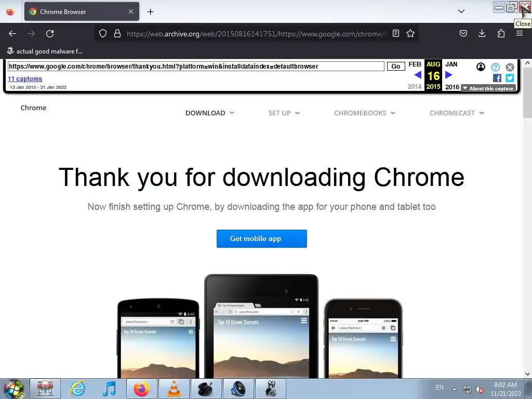
Task: Click the Wayback Go button
Action: pos(396,66)
